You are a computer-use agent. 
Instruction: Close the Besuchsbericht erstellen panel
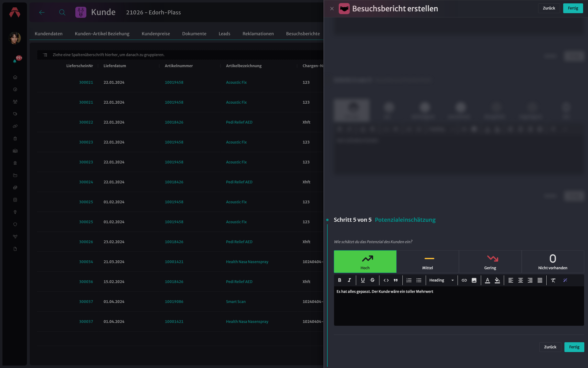[x=332, y=9]
